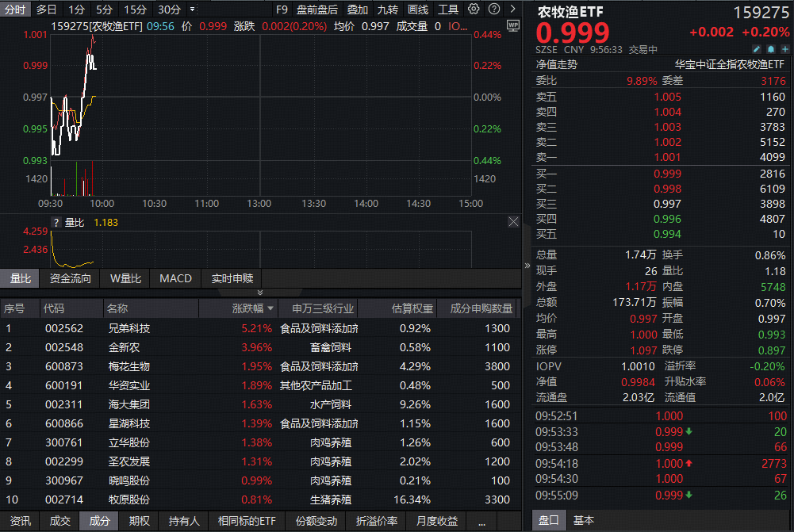794x532 pixels.
Task: Click the pencil edit note icon
Action: (x=757, y=49)
